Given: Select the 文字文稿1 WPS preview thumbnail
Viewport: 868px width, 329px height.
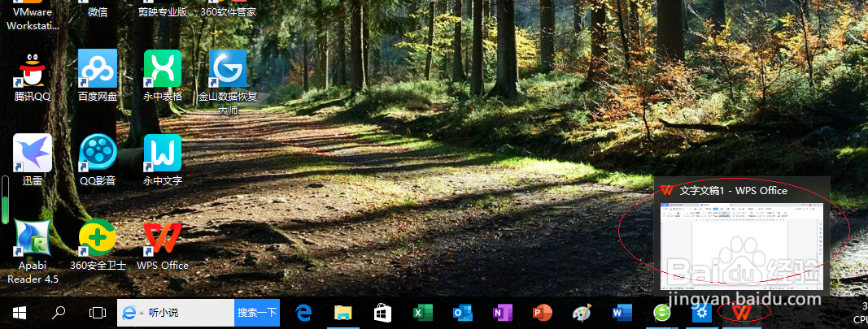Looking at the screenshot, I should pyautogui.click(x=742, y=245).
